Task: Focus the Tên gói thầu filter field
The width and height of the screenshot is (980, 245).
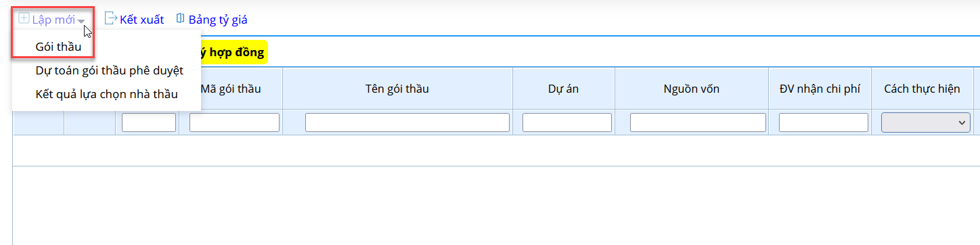Action: coord(407,122)
